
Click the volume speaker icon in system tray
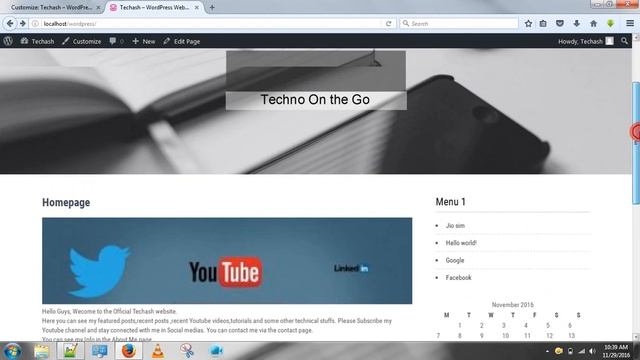click(592, 351)
